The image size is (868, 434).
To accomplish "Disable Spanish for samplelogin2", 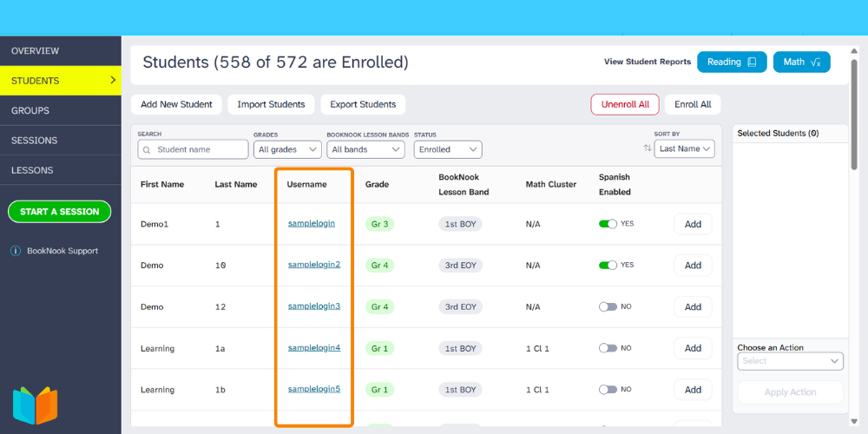I will coord(608,265).
